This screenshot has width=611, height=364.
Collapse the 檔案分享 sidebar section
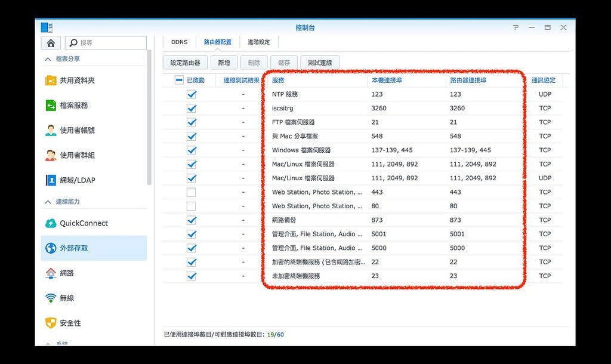tap(48, 59)
